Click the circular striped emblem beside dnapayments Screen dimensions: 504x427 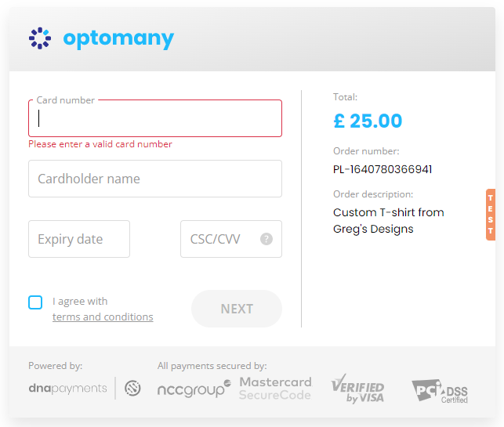132,388
